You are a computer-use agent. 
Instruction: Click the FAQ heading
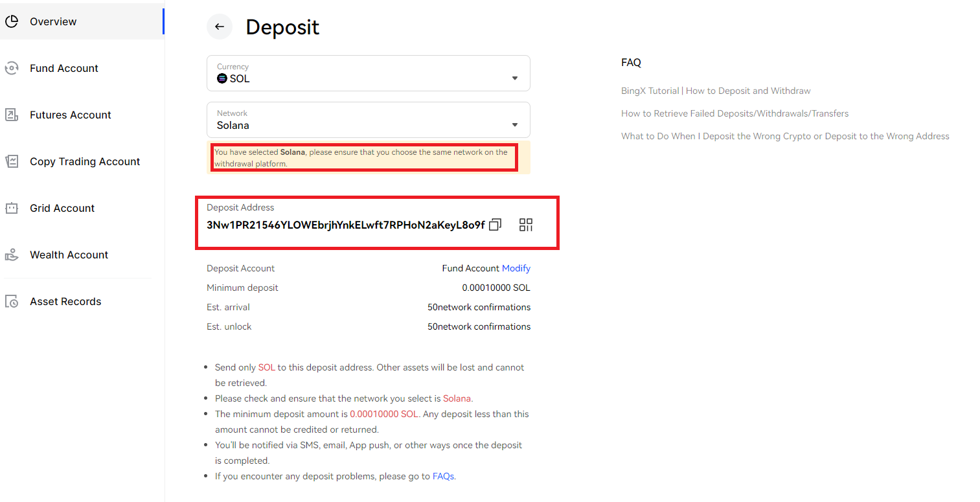(x=631, y=63)
